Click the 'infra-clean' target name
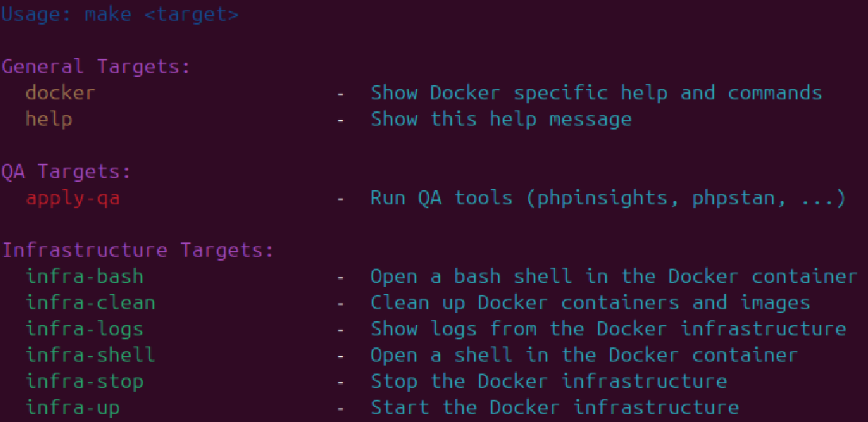 tap(91, 303)
